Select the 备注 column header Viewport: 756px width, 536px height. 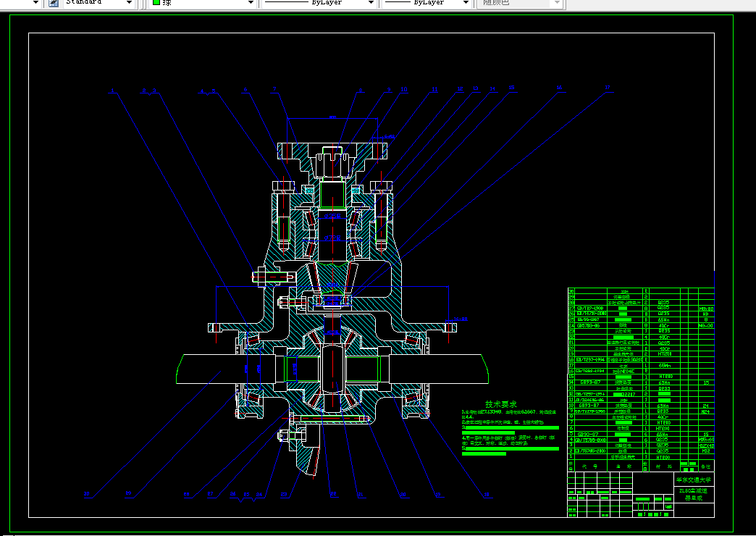(x=706, y=466)
